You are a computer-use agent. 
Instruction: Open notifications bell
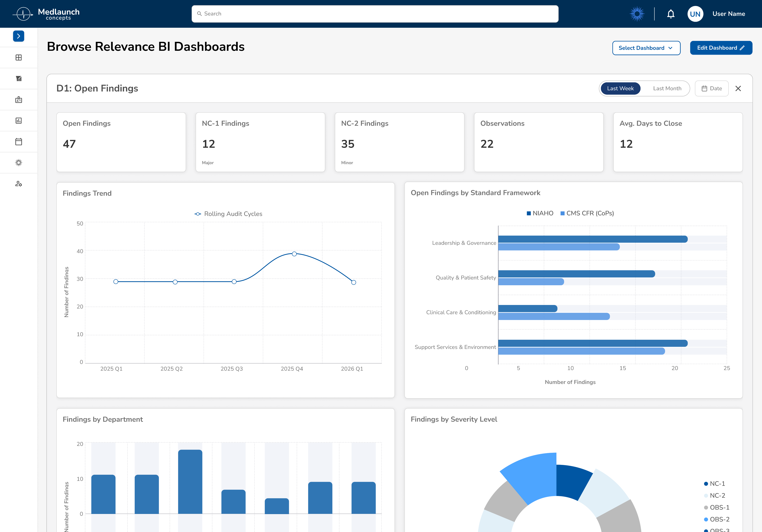[671, 14]
